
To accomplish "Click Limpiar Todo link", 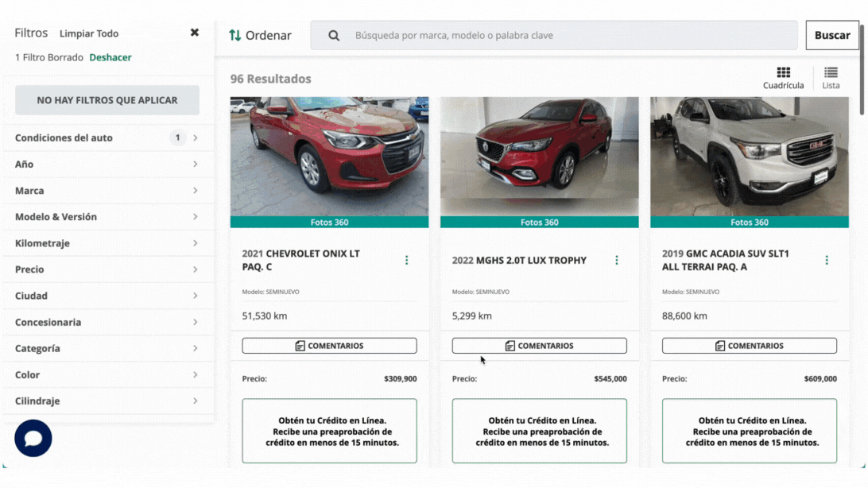I will [88, 33].
